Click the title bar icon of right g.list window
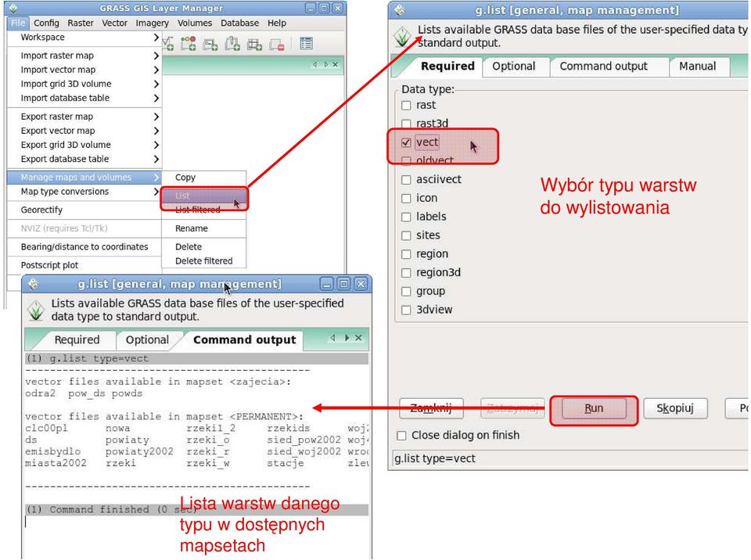The image size is (751, 560). (400, 10)
